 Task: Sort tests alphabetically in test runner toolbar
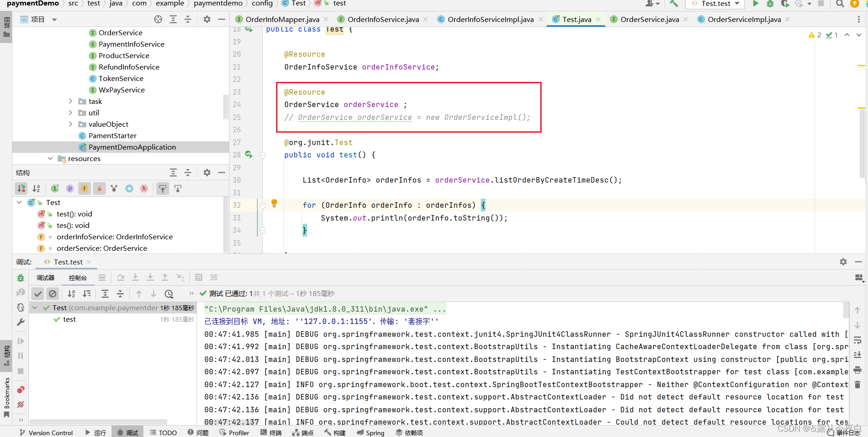click(71, 293)
